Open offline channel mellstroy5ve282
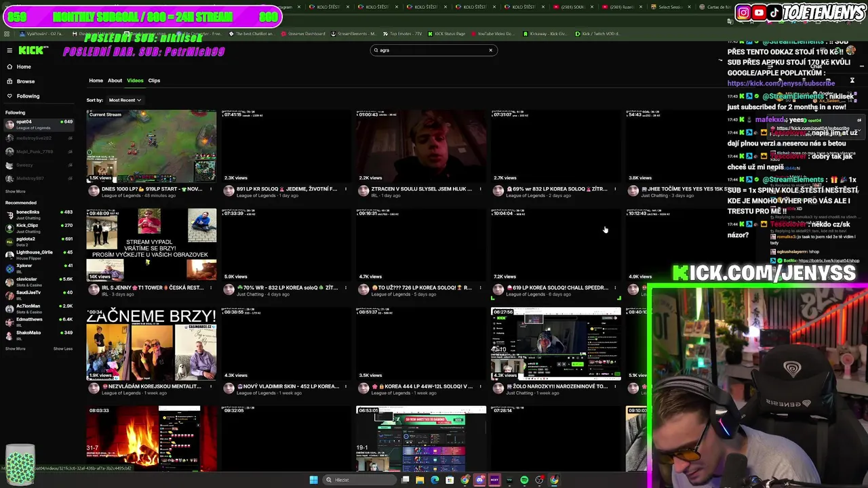 (39, 138)
